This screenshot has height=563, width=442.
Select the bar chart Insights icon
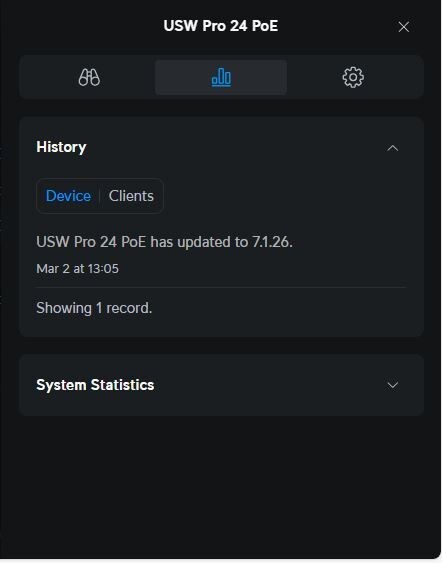[221, 77]
